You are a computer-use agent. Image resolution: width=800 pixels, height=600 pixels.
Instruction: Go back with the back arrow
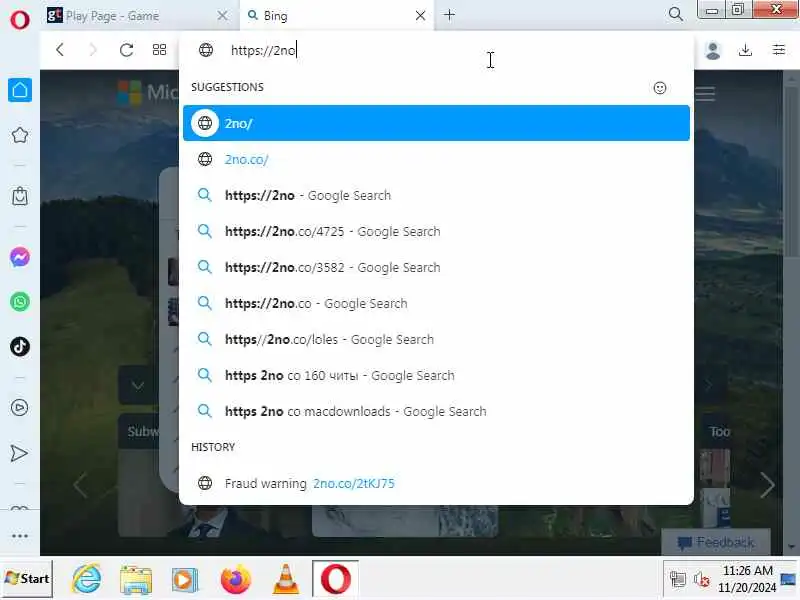point(60,49)
